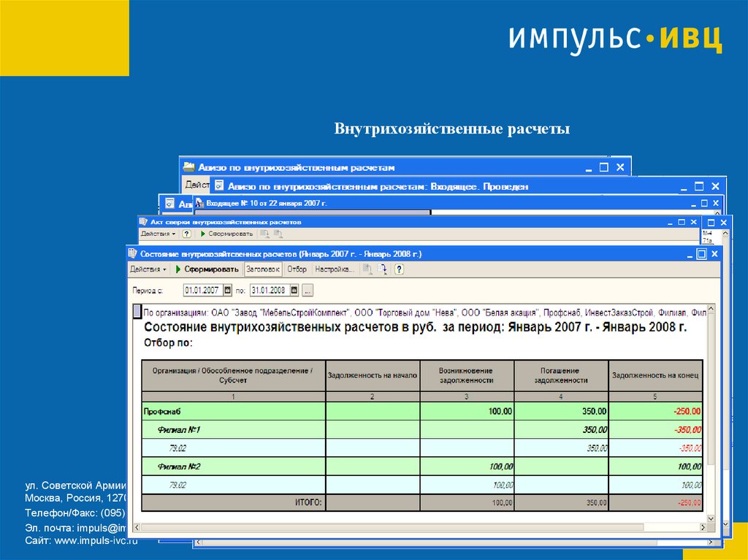Click column header Возникновение задолженности

(x=466, y=375)
